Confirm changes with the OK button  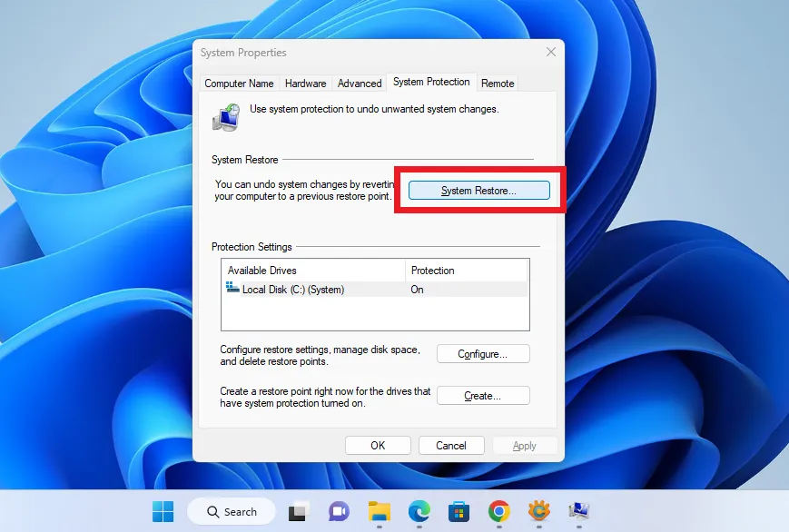pos(378,445)
